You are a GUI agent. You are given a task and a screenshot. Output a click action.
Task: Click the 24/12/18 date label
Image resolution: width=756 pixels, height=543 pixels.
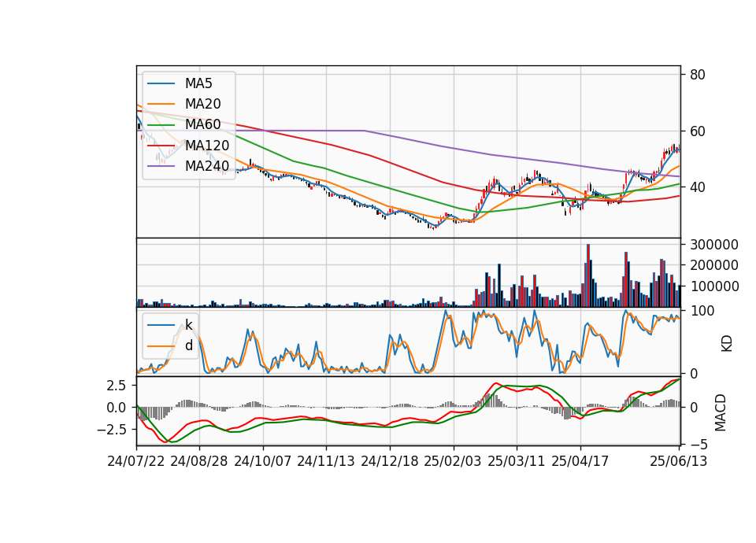(x=390, y=461)
